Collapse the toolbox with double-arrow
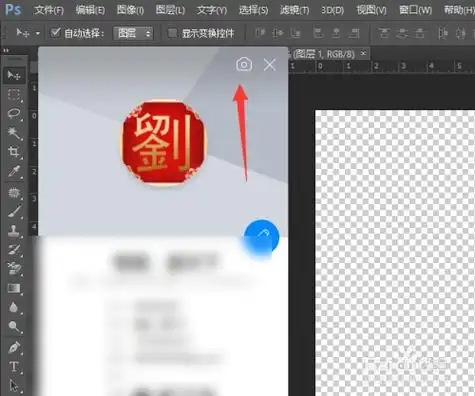The height and width of the screenshot is (396, 475). point(6,51)
